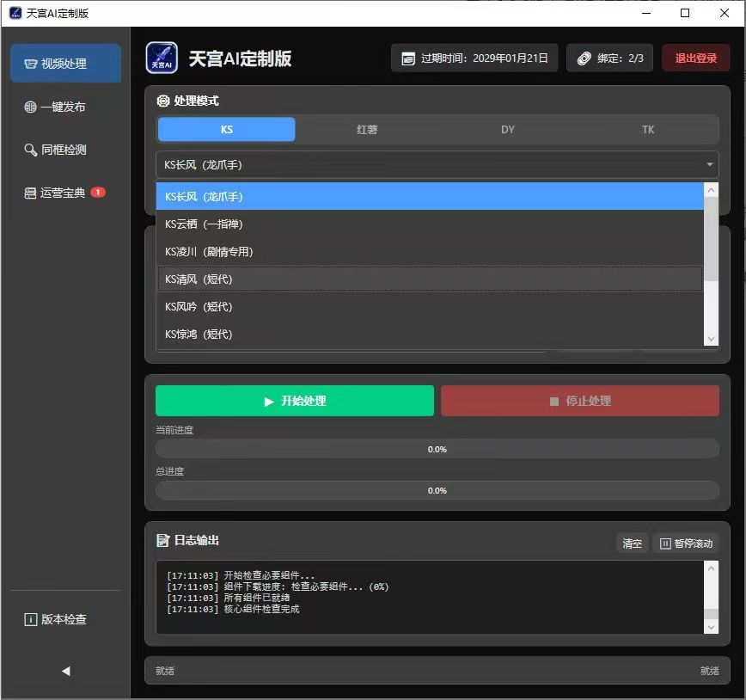
Task: Click the right 就绪 status text
Action: [709, 671]
